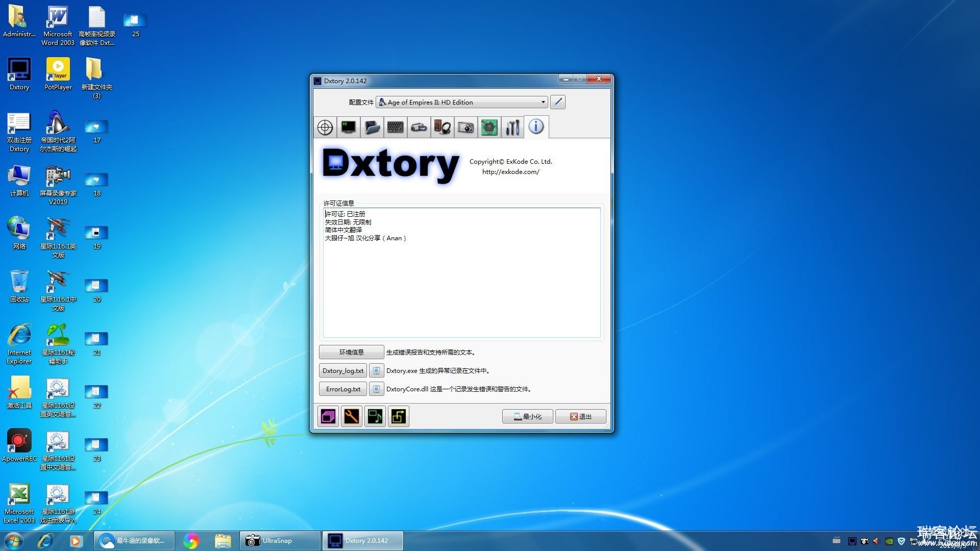This screenshot has width=980, height=551.
Task: Open ErrorLog.txt with its button
Action: 343,389
